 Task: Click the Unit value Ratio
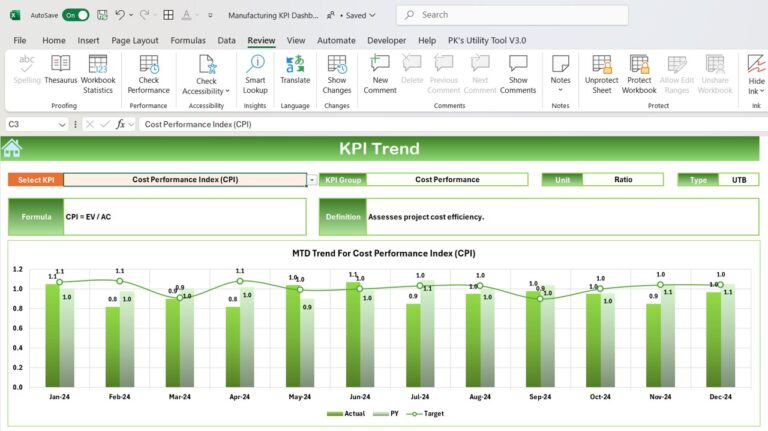tap(623, 180)
